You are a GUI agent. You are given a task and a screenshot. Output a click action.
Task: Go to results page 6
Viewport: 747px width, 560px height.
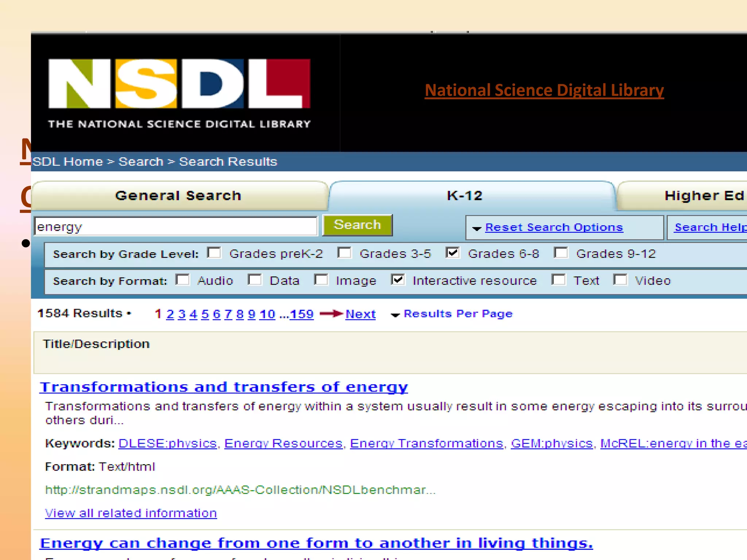217,314
